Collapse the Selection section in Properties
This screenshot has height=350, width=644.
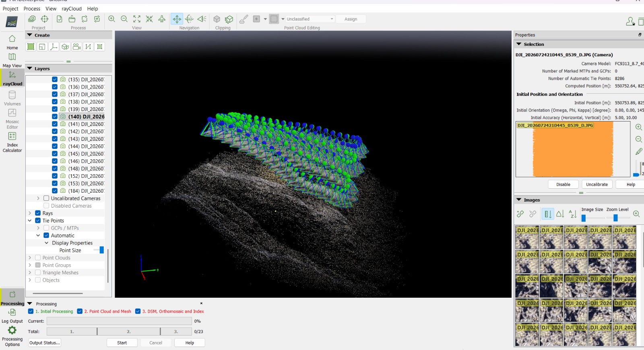519,44
